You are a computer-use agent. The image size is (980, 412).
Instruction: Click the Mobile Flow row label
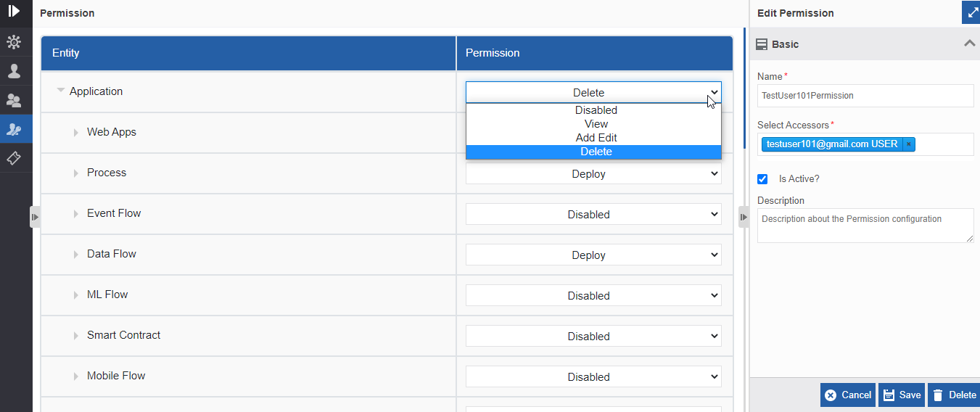(x=116, y=376)
